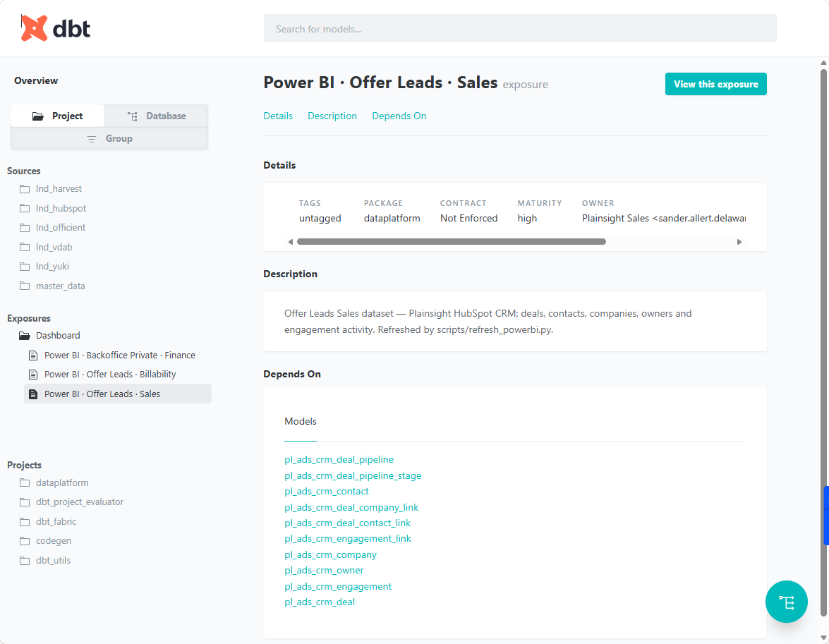
Task: Click the lnd_harvest folder icon
Action: point(25,189)
